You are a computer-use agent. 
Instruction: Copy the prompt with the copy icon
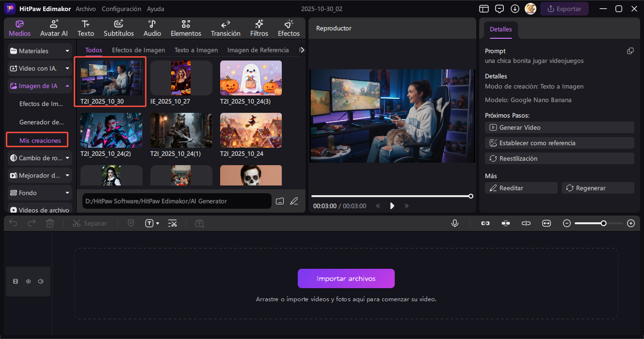pos(630,51)
